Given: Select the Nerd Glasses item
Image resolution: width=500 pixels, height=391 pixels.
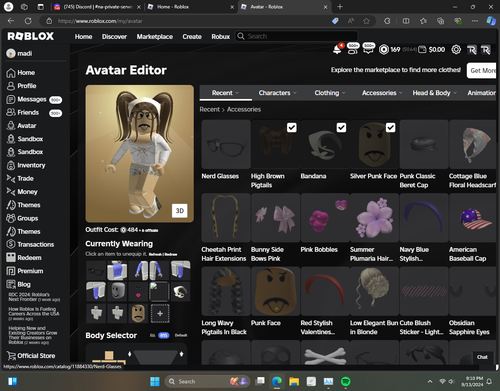Looking at the screenshot, I should tap(226, 144).
